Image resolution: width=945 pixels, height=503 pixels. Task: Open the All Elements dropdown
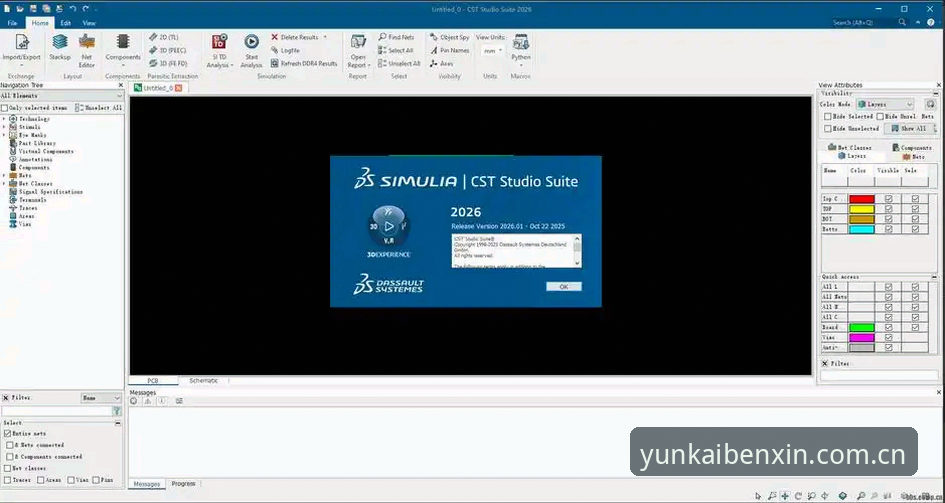(x=61, y=96)
